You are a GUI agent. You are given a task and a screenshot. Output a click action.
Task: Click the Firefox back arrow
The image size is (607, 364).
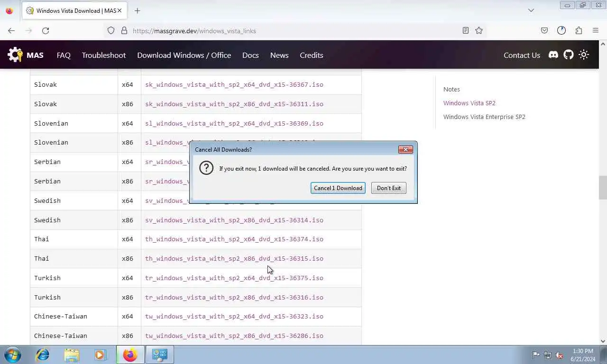click(11, 30)
